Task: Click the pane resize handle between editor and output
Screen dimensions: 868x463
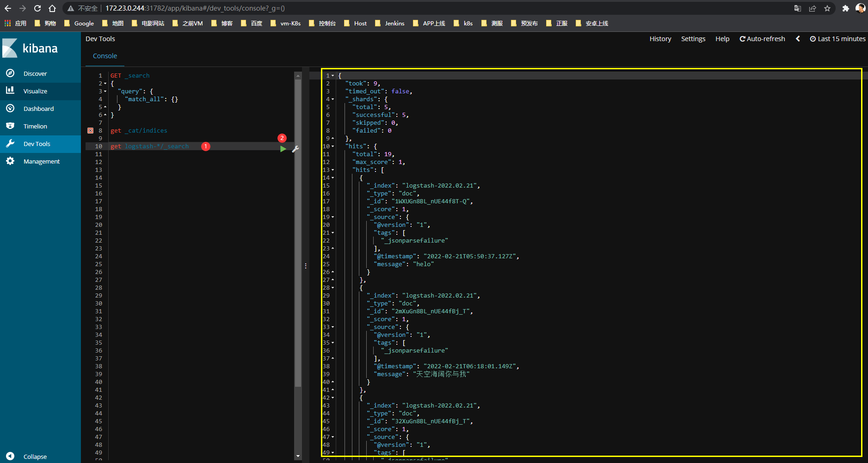Action: [x=306, y=266]
